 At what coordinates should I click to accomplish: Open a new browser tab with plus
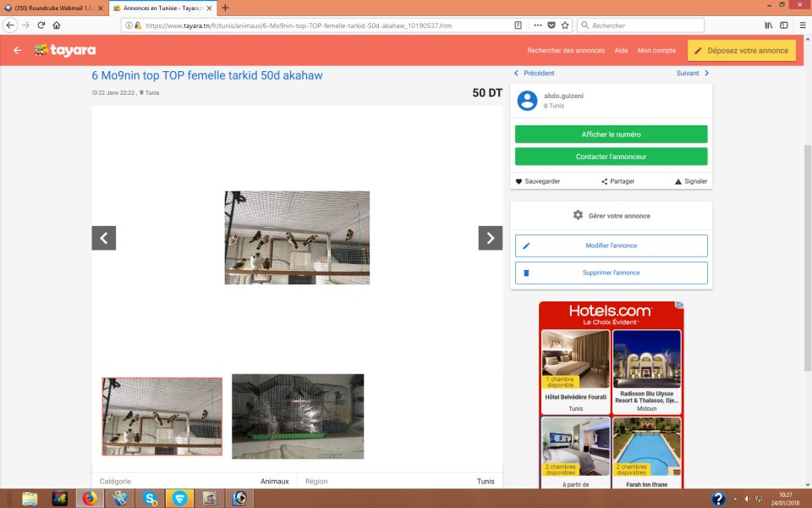[x=225, y=8]
